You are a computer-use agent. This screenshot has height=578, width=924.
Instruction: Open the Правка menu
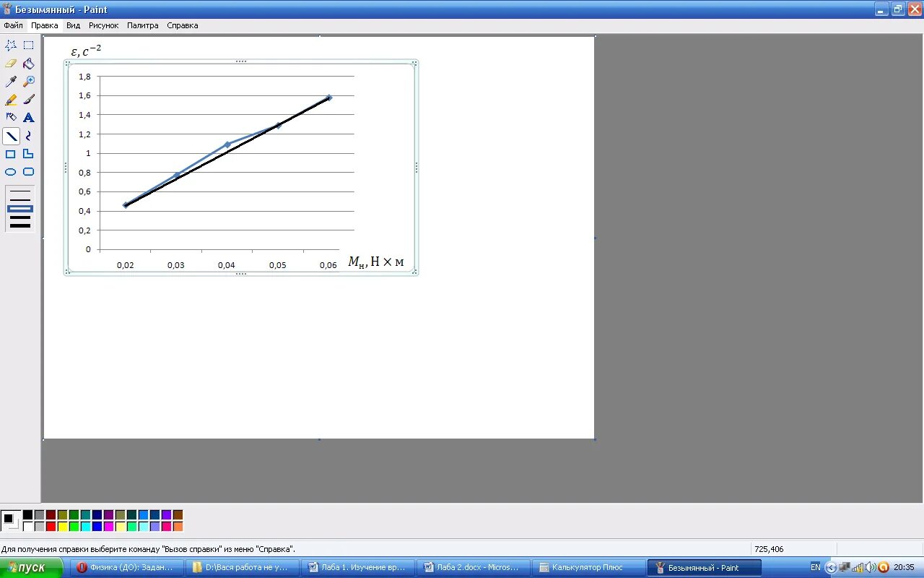(x=45, y=25)
